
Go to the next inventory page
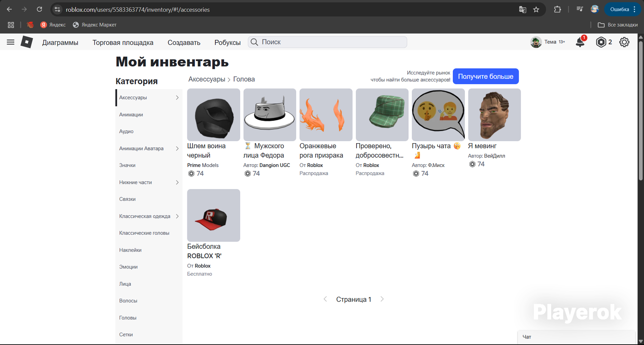[x=382, y=299]
